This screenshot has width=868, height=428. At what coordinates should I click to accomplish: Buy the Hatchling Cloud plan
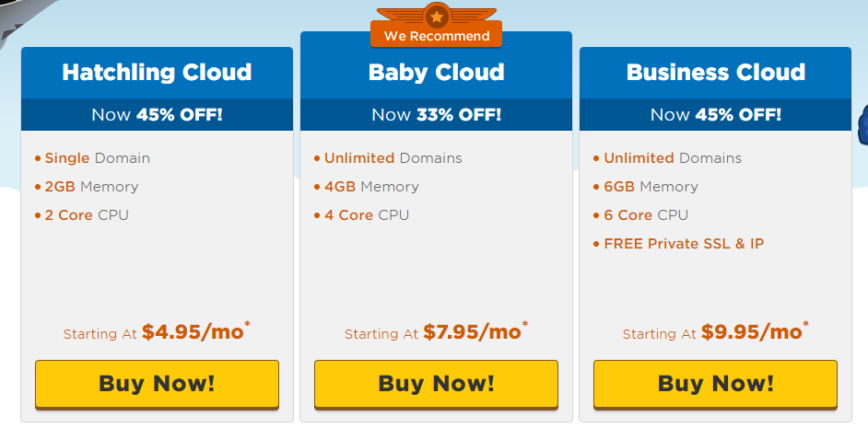(x=158, y=385)
